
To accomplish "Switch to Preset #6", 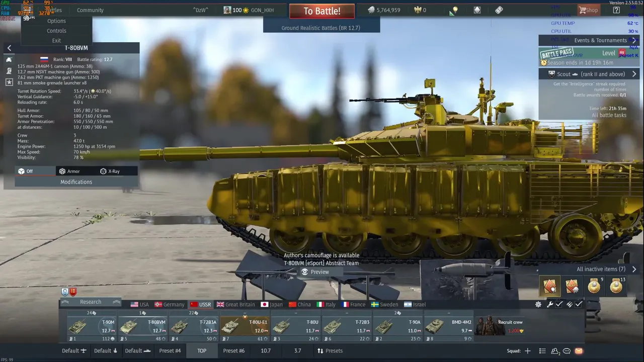I will coord(234,351).
